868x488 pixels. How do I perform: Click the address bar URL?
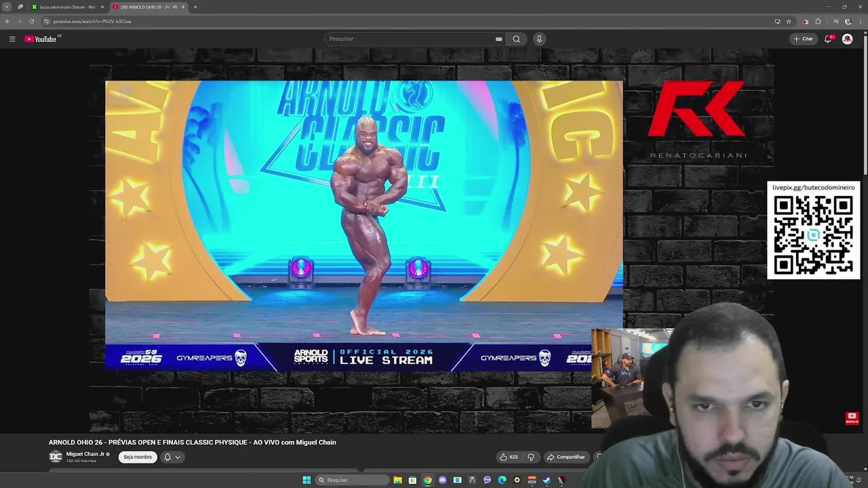(92, 21)
